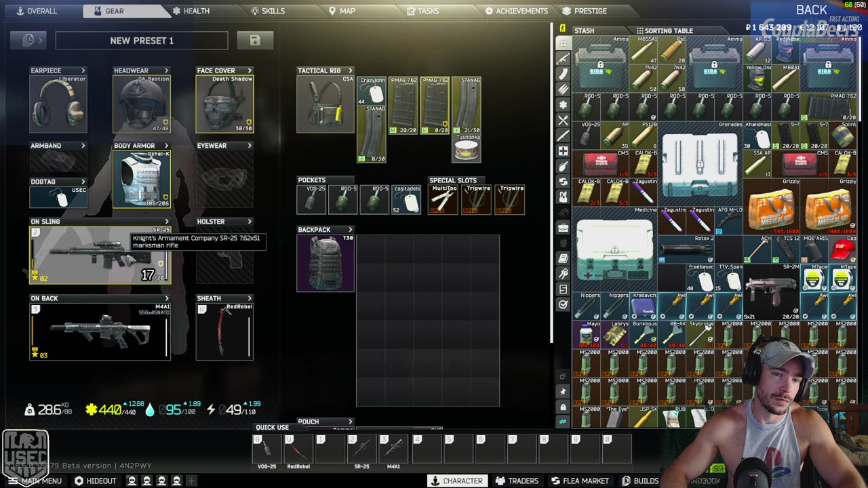Image resolution: width=868 pixels, height=488 pixels.
Task: Select the CSA tactical rig item
Action: click(325, 104)
